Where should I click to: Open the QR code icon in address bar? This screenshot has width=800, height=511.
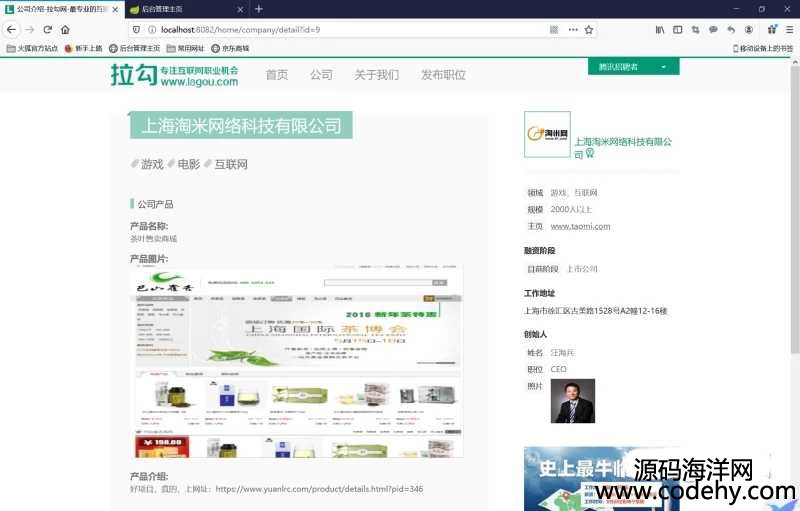[554, 30]
